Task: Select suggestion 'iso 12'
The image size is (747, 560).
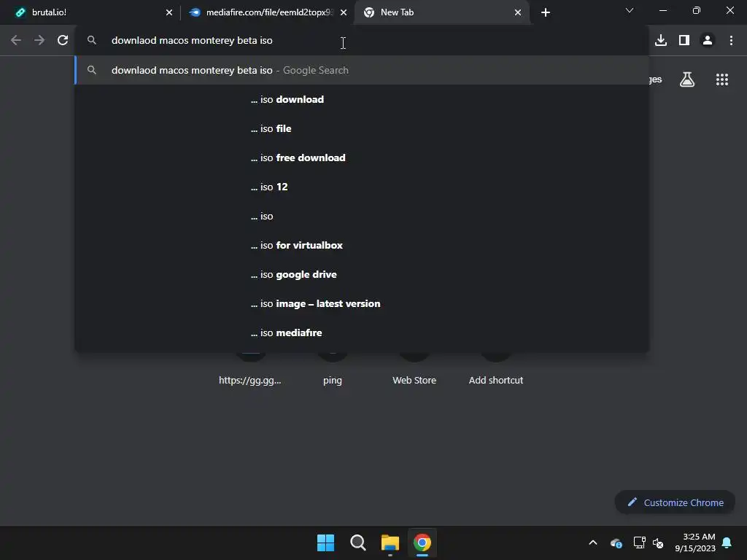Action: [362, 187]
